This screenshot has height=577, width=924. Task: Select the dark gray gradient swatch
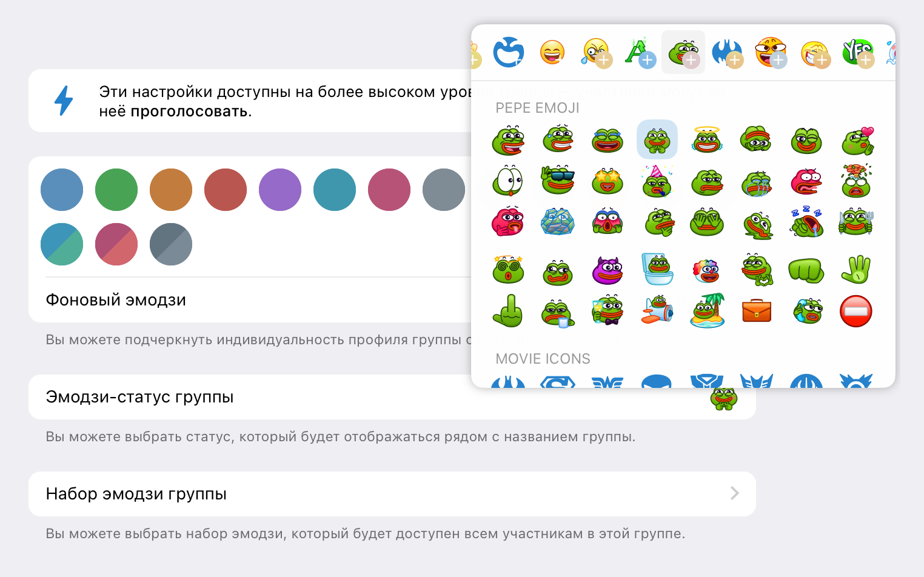(171, 244)
